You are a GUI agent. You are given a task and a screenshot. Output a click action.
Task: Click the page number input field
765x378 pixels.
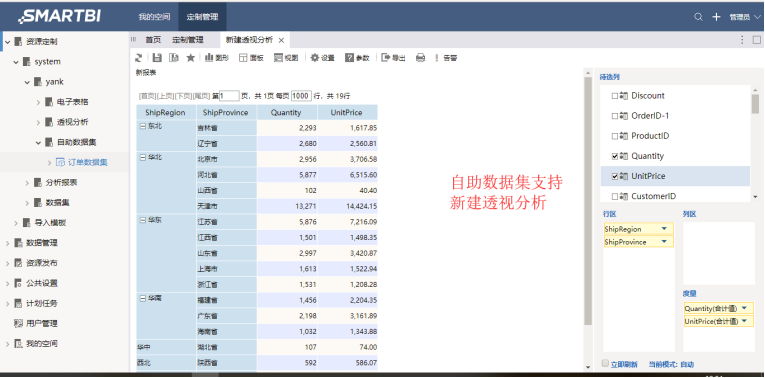point(229,96)
